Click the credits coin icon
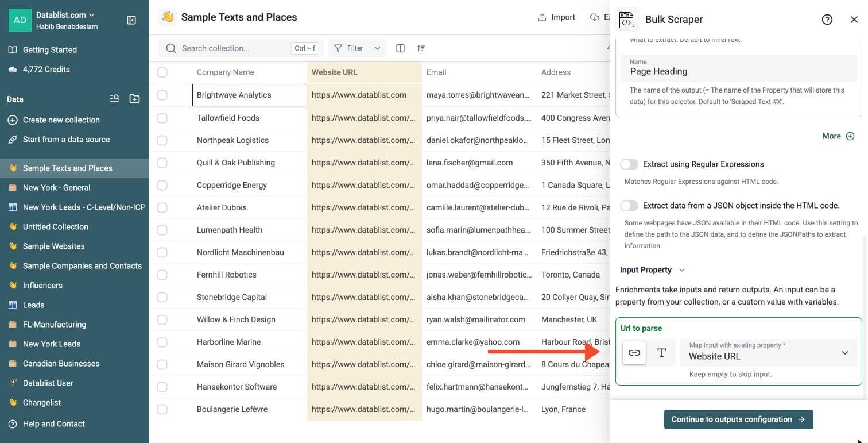 pos(13,70)
